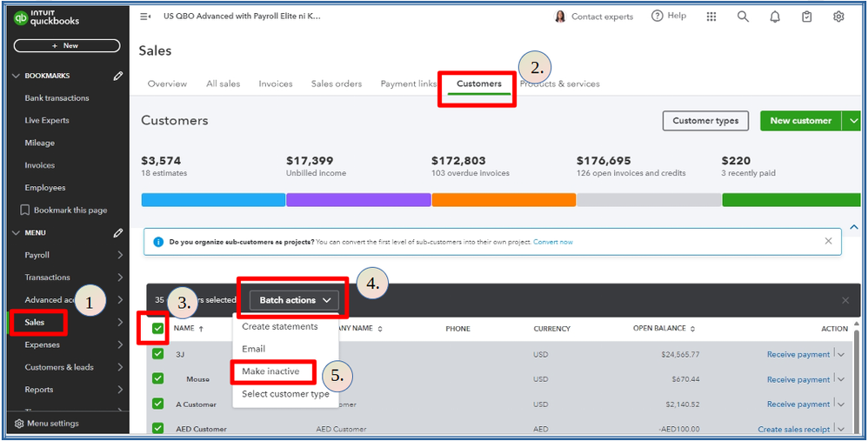Click Receive payment for 3J

point(798,355)
